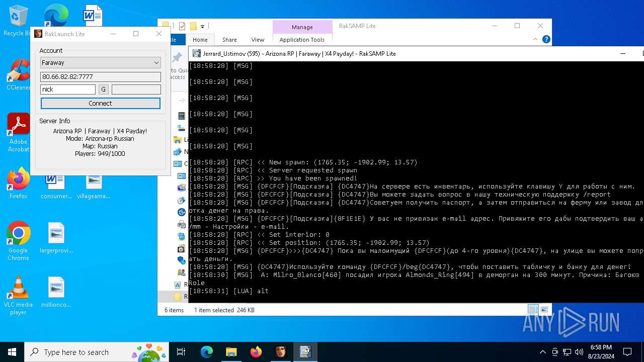Open the notification center icon

627,352
